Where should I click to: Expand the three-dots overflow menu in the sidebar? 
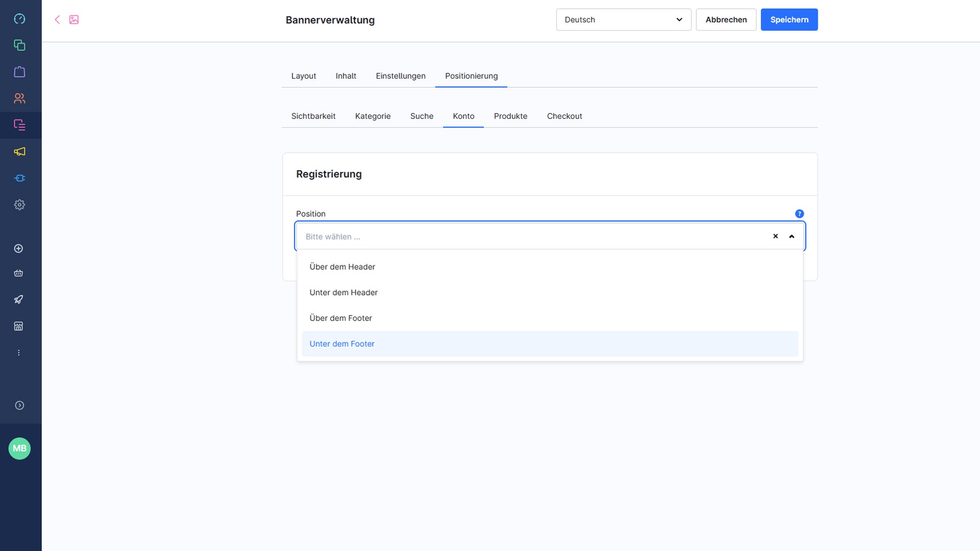click(19, 352)
